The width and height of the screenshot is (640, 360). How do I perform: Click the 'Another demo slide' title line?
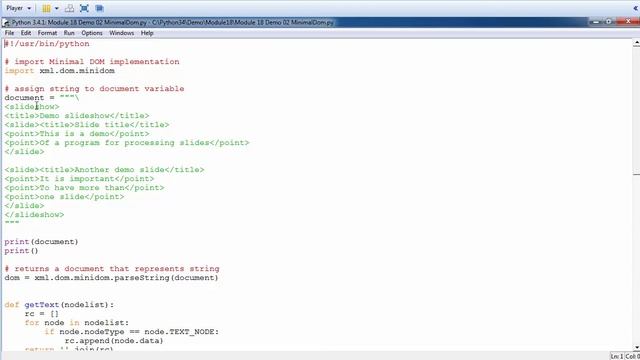104,169
